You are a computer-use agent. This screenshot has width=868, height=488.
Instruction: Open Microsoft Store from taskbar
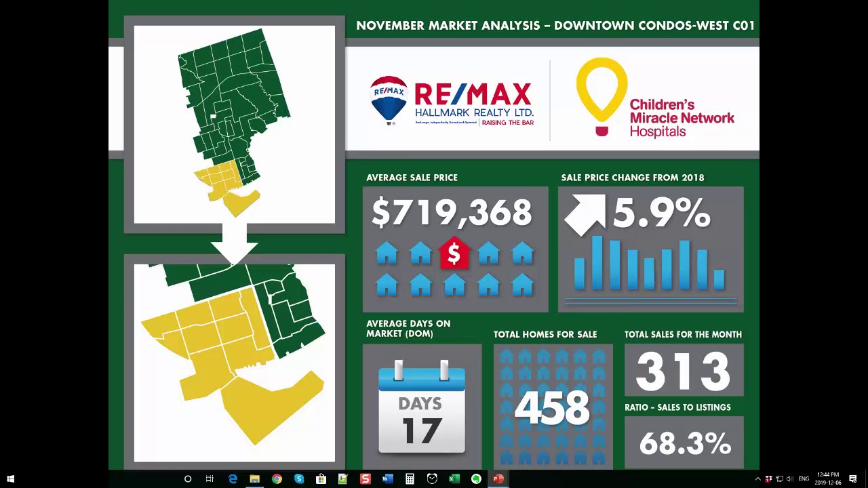[321, 479]
